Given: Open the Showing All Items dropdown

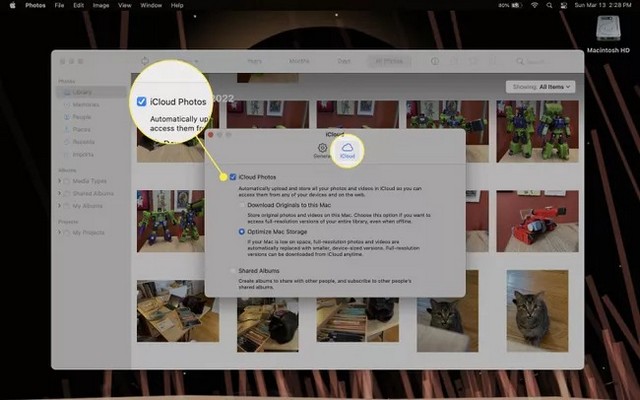Looking at the screenshot, I should [x=541, y=87].
